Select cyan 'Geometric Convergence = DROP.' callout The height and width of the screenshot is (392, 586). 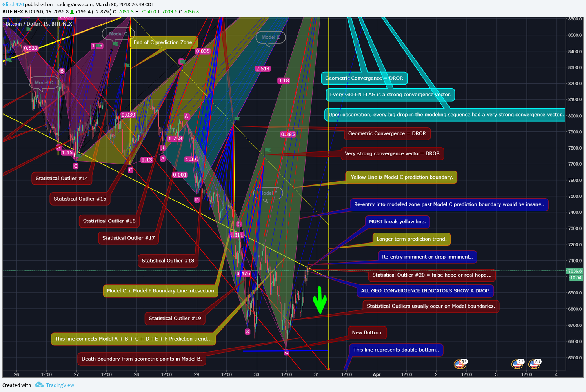point(364,78)
